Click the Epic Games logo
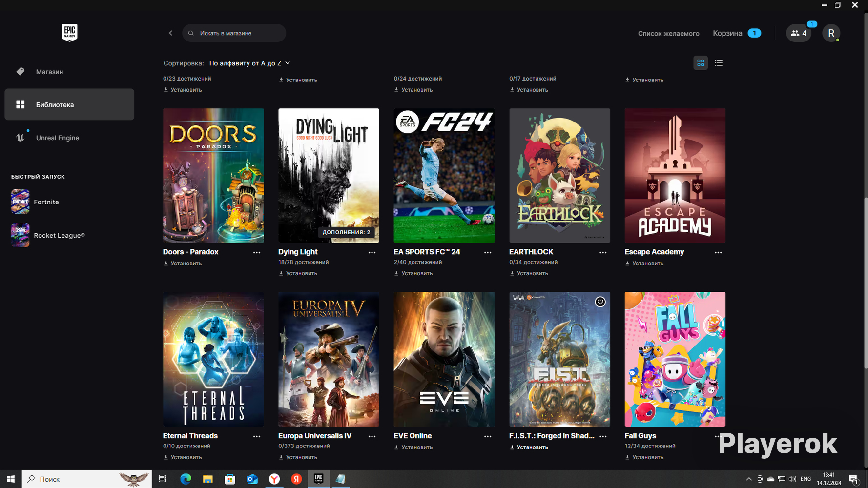The image size is (868, 488). pos(69,33)
